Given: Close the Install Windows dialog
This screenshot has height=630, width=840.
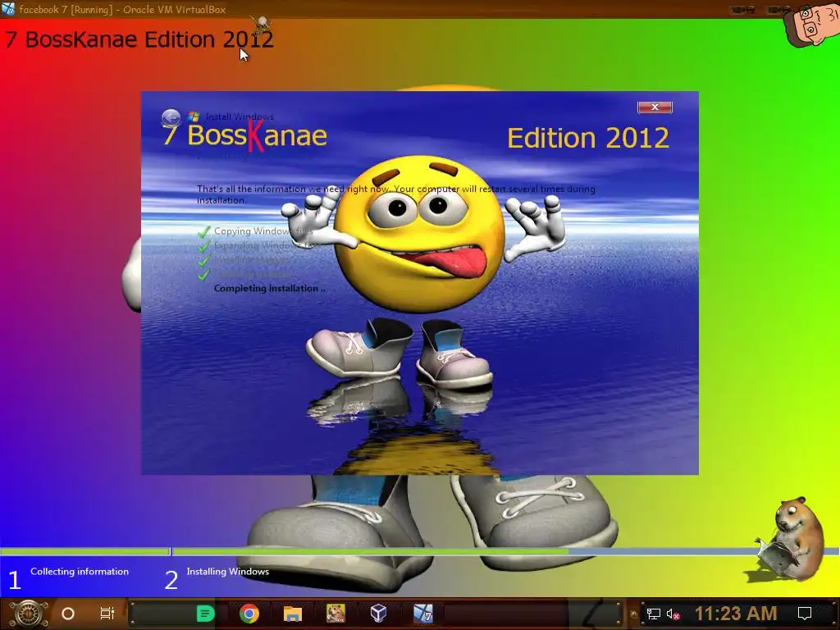Looking at the screenshot, I should [x=655, y=107].
